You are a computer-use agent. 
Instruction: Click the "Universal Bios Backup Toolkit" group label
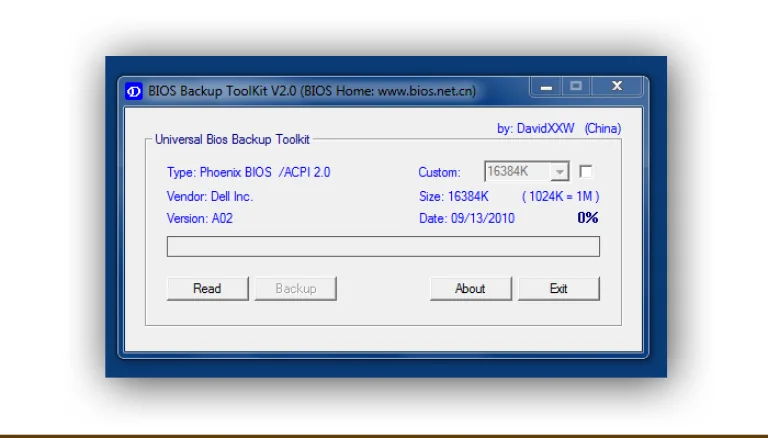click(232, 140)
